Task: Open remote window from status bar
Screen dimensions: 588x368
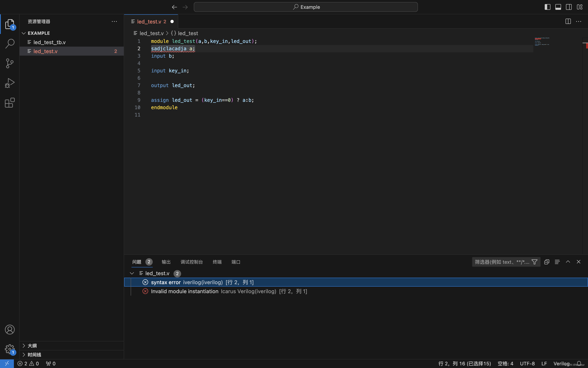Action: click(7, 364)
